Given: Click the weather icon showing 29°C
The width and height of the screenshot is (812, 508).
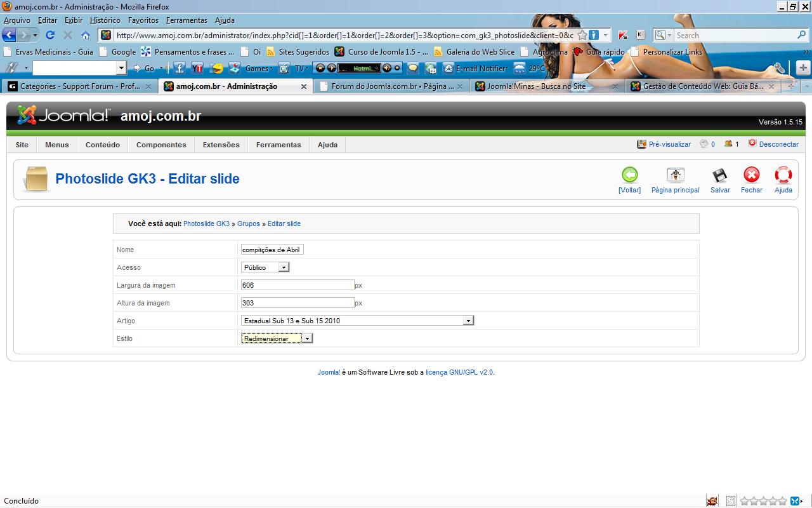Looking at the screenshot, I should [520, 68].
